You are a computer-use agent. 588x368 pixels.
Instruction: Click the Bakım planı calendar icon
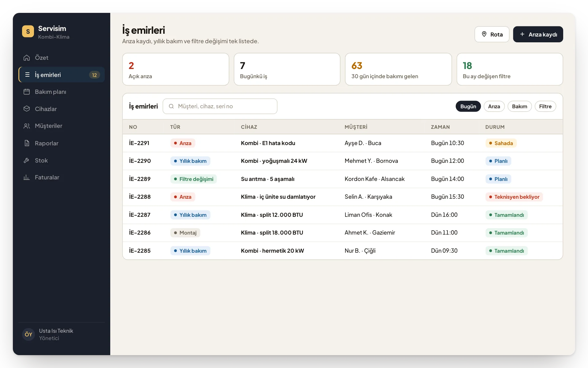[27, 92]
